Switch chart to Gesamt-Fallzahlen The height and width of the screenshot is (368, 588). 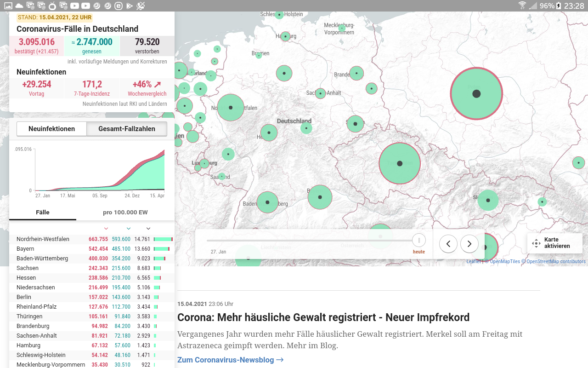[x=127, y=129]
